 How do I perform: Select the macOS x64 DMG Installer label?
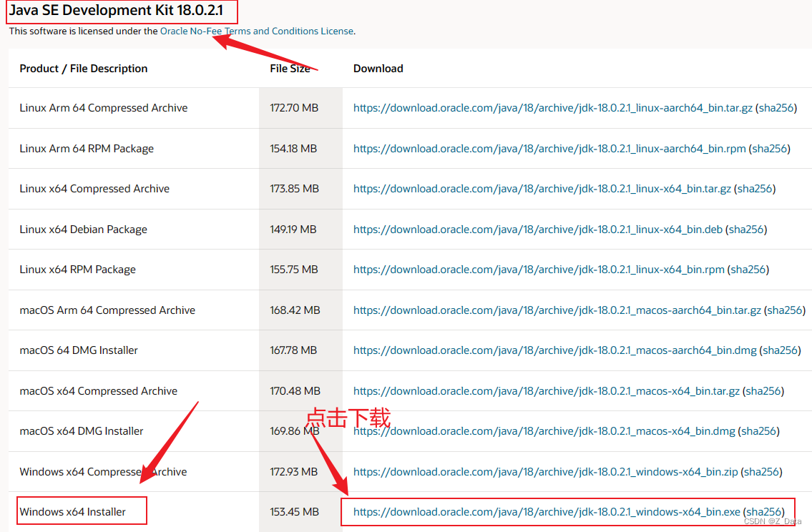(82, 431)
